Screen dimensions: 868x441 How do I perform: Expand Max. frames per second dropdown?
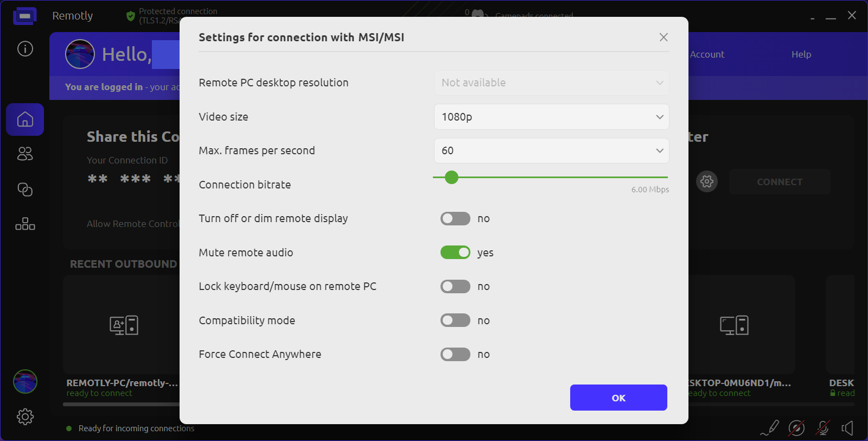(551, 150)
